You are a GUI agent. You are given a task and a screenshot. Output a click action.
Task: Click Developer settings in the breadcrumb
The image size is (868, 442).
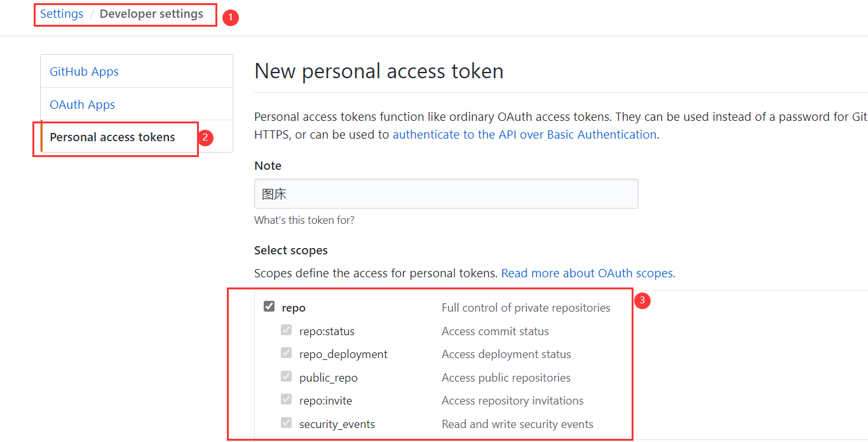coord(151,14)
